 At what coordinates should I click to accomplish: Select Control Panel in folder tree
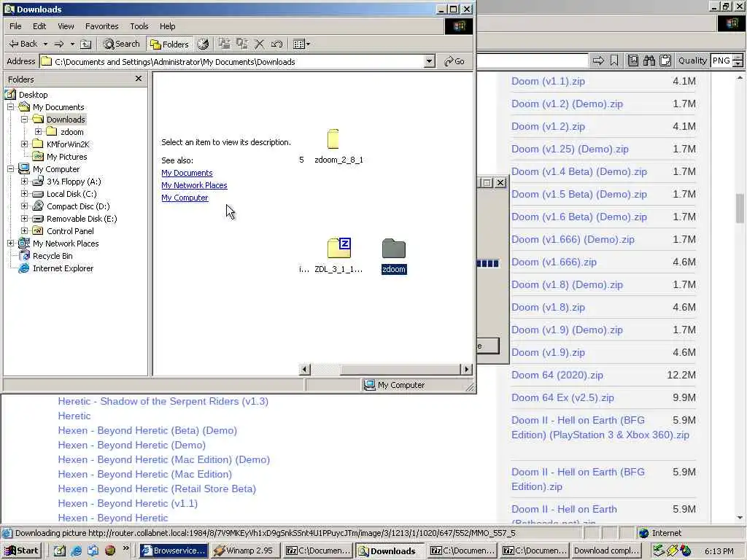70,231
